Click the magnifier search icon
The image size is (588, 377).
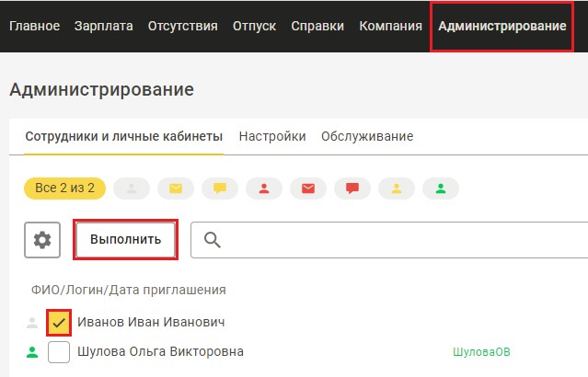point(213,240)
